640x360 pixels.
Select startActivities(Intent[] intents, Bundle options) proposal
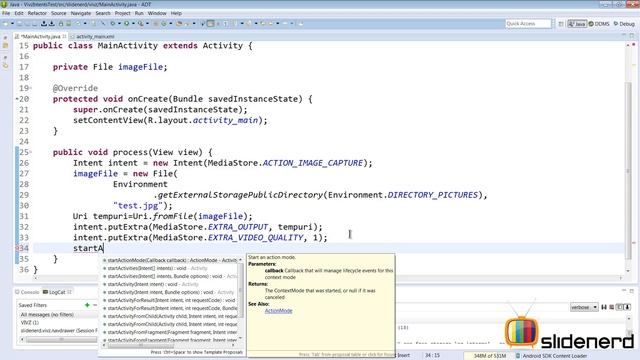[170, 276]
